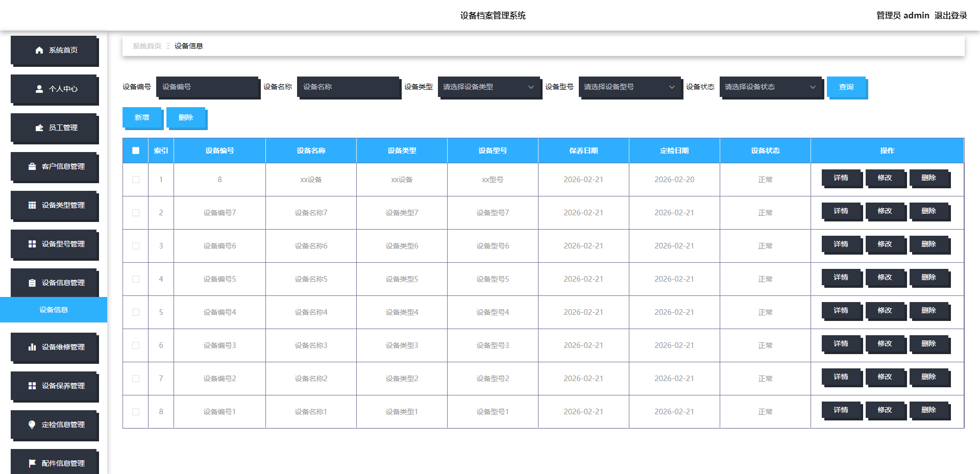This screenshot has height=474, width=980.
Task: Check the row for 设备编号4
Action: pos(136,312)
